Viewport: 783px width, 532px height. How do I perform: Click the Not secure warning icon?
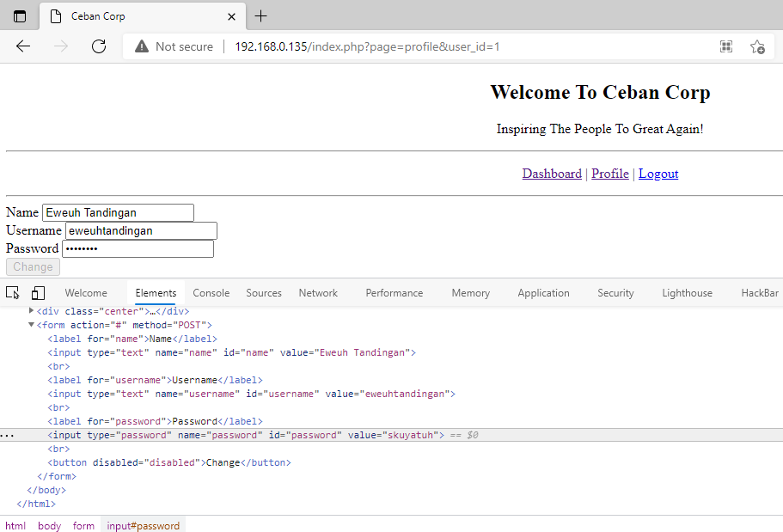click(x=142, y=46)
